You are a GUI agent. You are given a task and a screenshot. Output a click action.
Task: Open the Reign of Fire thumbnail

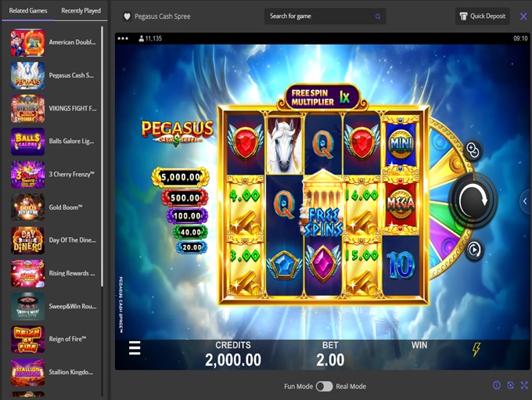pos(27,339)
